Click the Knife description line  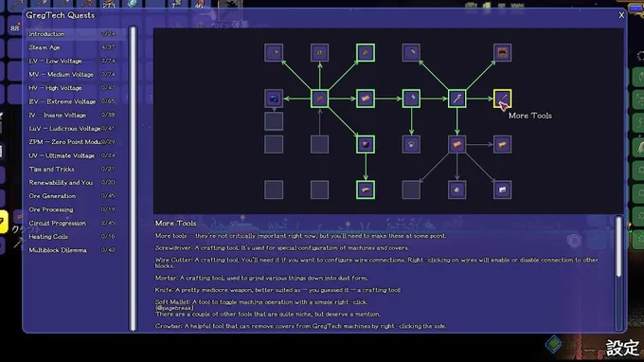(277, 290)
